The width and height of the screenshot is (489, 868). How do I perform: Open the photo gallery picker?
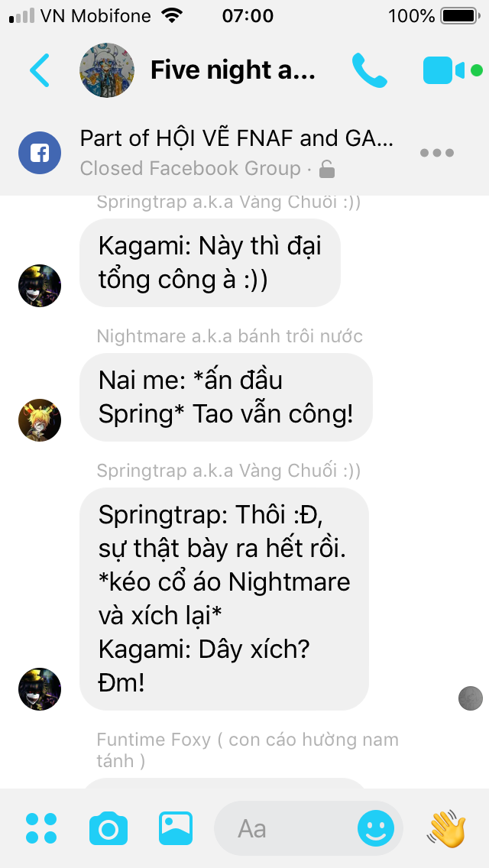(176, 828)
